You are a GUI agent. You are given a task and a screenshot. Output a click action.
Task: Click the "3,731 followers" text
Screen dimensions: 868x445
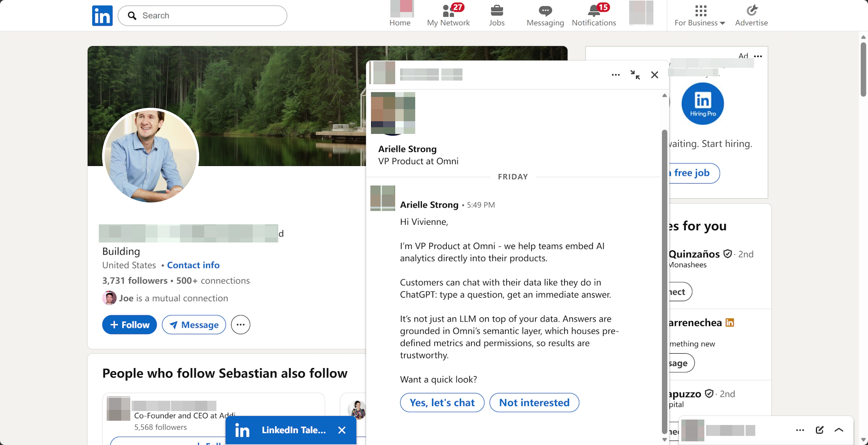coord(135,280)
